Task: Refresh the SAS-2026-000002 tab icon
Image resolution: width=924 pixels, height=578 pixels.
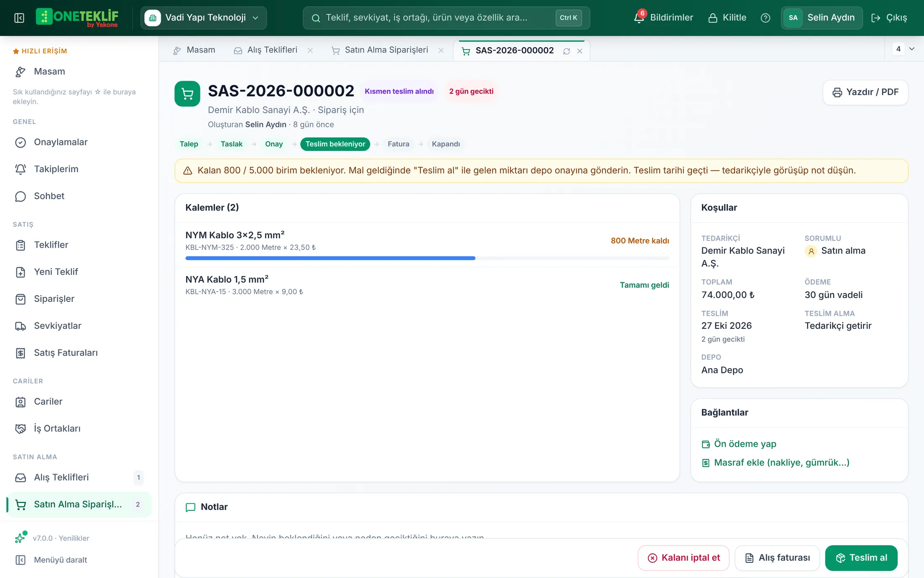Action: (x=567, y=51)
